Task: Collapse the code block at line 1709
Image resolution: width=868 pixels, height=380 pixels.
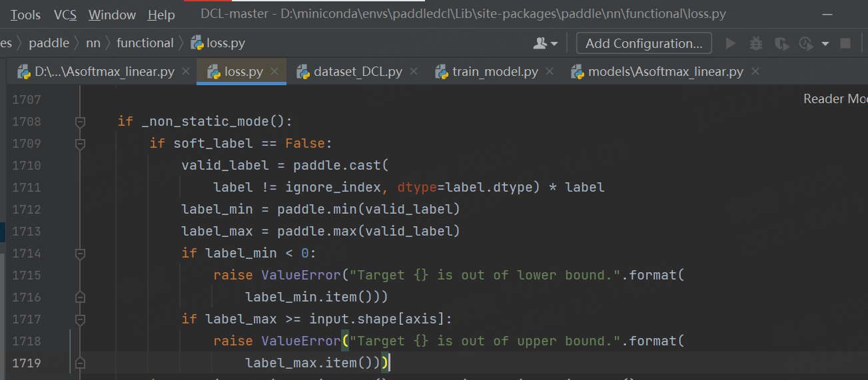Action: (x=80, y=144)
